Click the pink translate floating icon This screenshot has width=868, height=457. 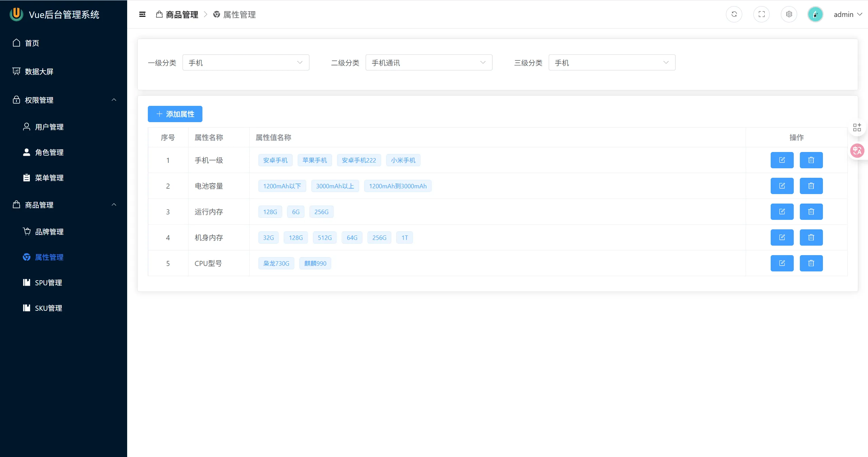click(857, 151)
